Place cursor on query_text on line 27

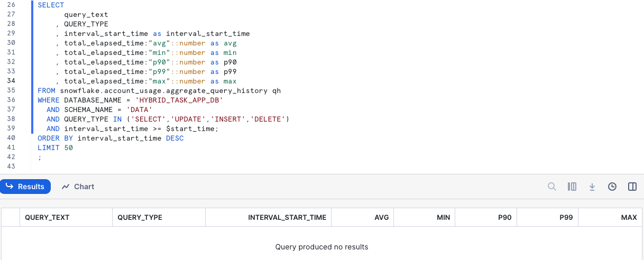coord(86,14)
